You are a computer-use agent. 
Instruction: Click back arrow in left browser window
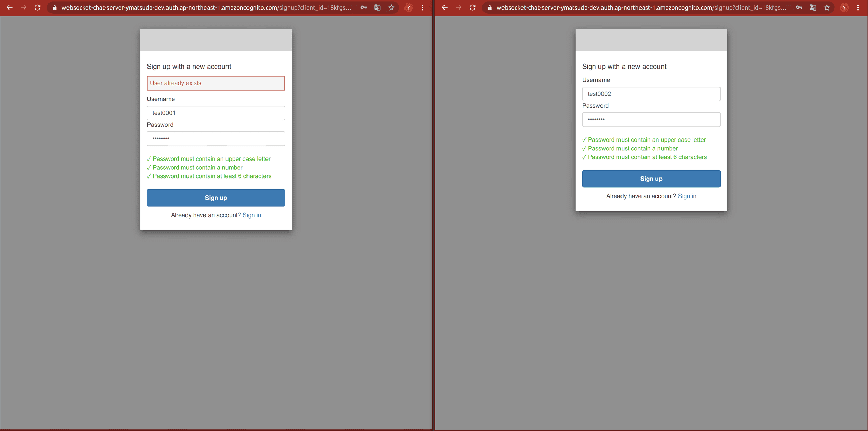tap(9, 7)
